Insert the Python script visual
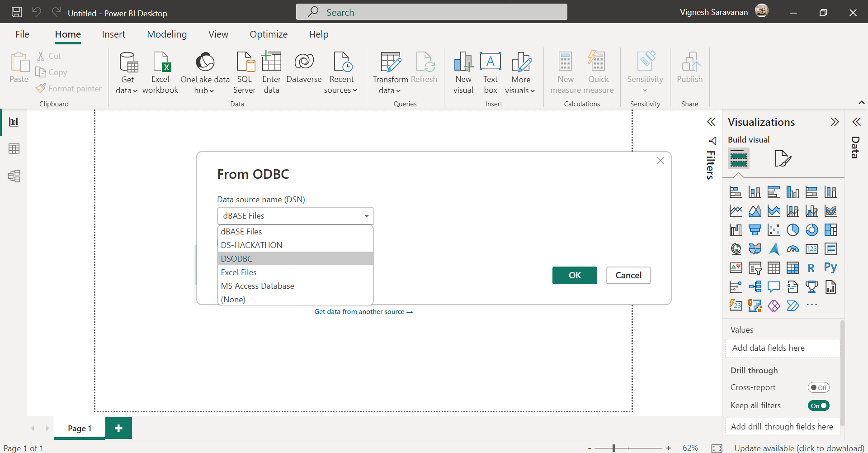 coord(831,267)
